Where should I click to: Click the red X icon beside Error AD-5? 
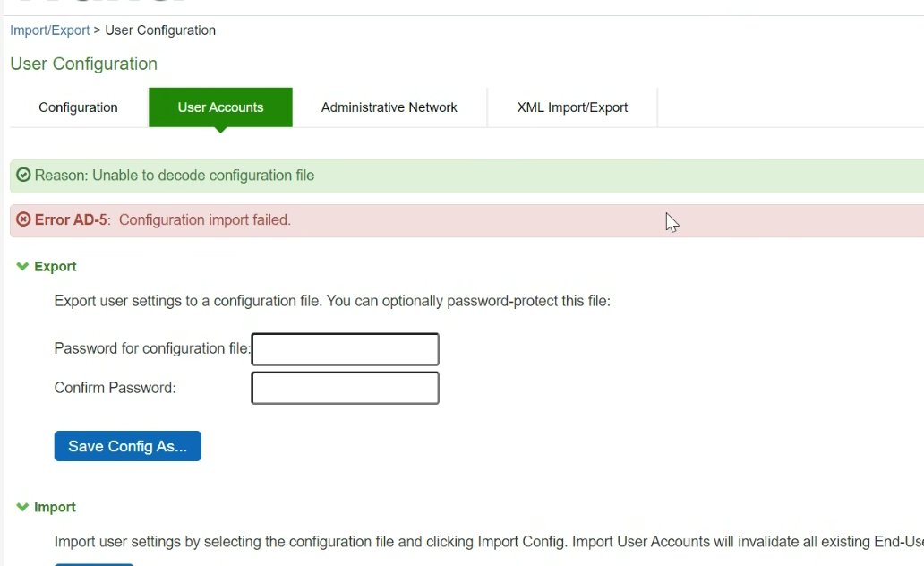click(x=24, y=220)
